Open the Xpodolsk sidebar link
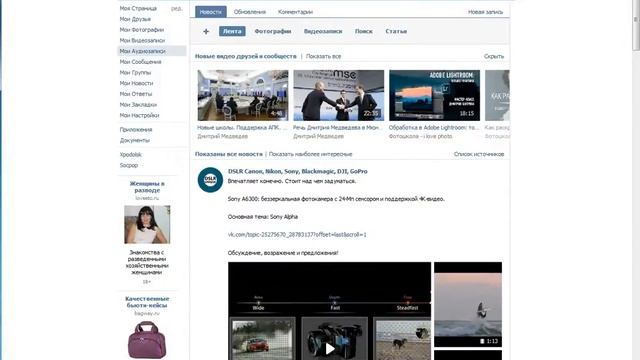The height and width of the screenshot is (360, 640). [131, 154]
